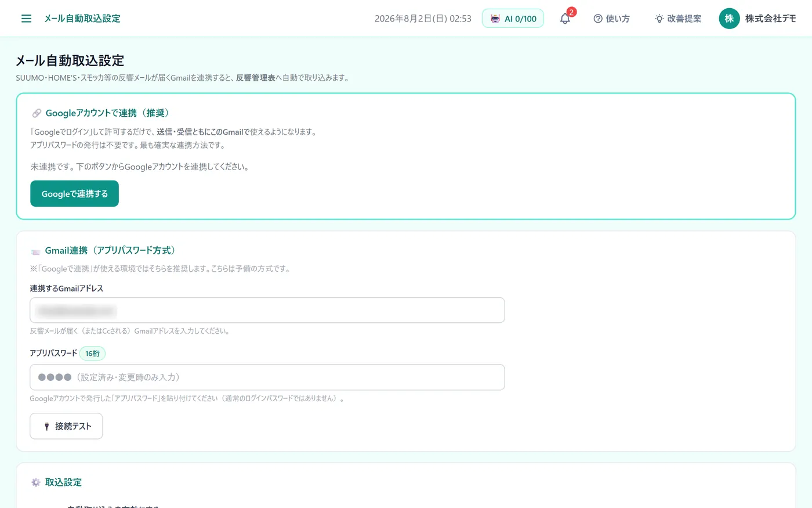Click the lightbulb icon beside 改善提案

(659, 19)
